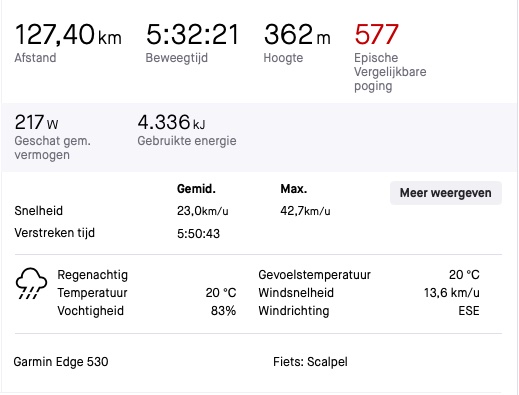
Task: Click the Meer weergeven button
Action: (446, 193)
